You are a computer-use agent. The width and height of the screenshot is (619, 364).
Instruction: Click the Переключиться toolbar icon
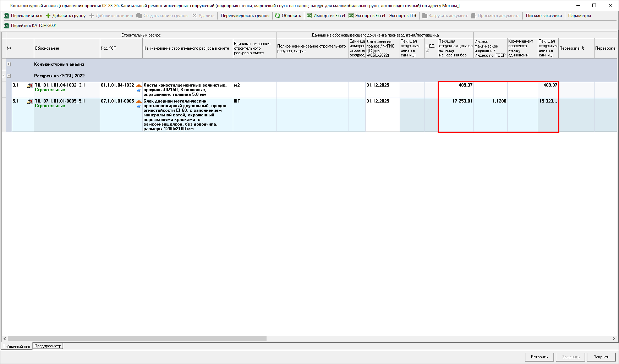pos(6,16)
